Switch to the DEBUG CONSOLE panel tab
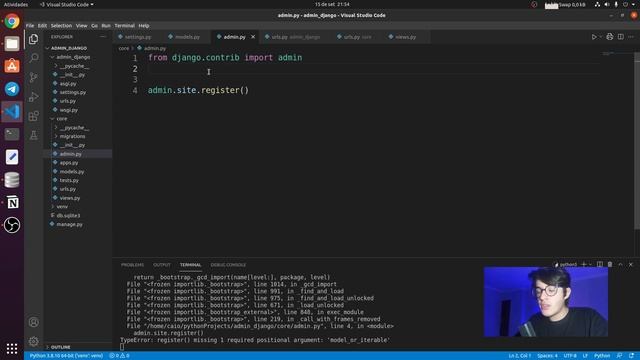Image resolution: width=640 pixels, height=360 pixels. [228, 265]
